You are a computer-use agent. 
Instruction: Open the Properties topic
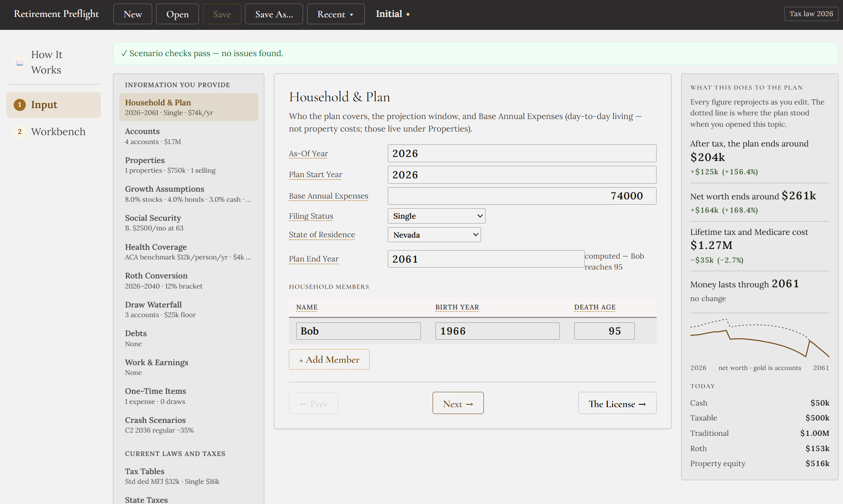pyautogui.click(x=188, y=165)
